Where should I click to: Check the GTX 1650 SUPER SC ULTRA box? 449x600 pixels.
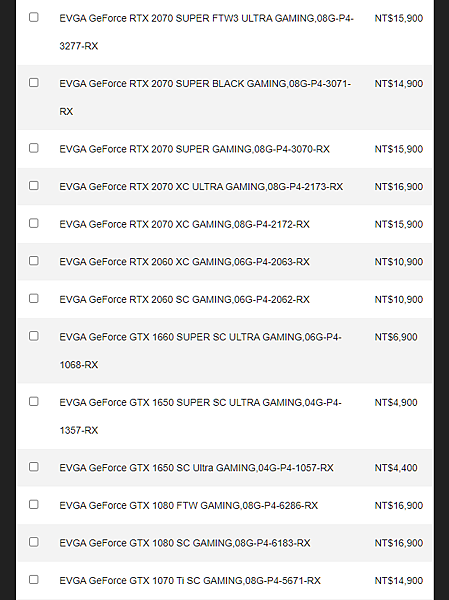click(34, 401)
